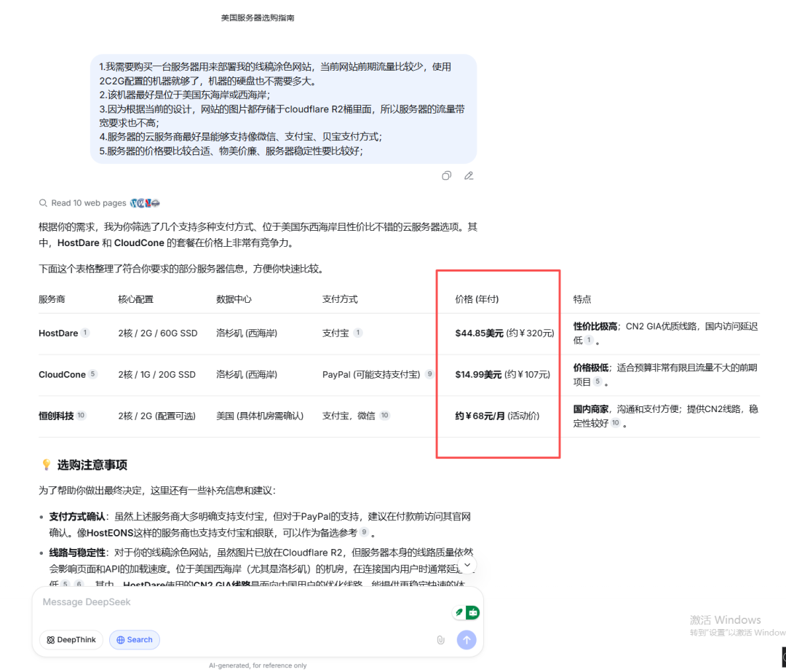Viewport: 786px width, 672px height.
Task: Click the 价格 (年付) column header
Action: [477, 299]
